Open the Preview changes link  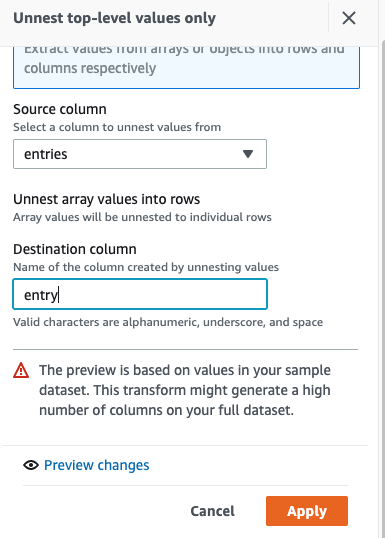coord(96,465)
